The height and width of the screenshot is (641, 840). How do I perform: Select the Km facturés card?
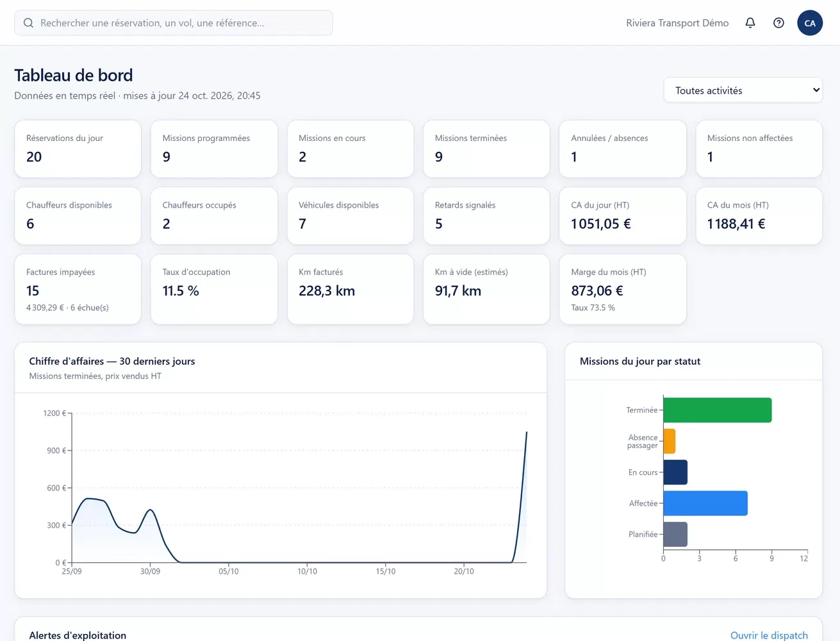coord(350,289)
